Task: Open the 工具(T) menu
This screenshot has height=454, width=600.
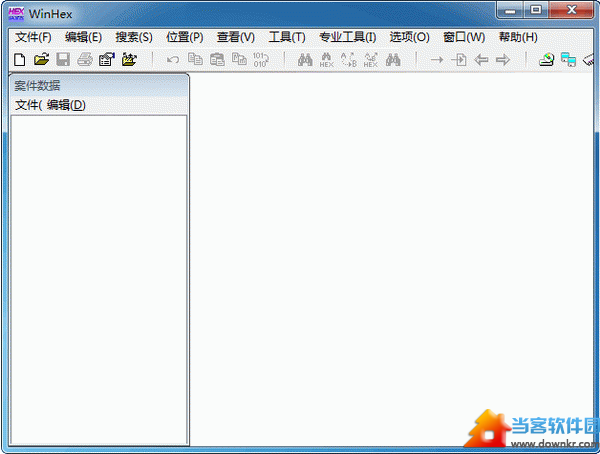Action: [x=287, y=37]
